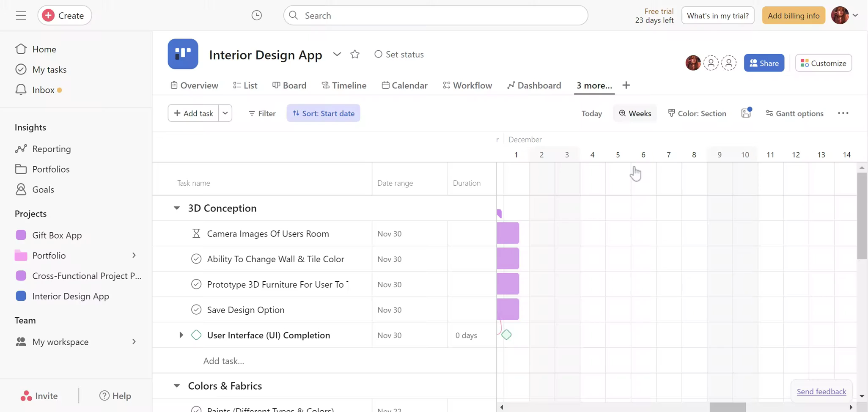Open the Add task dropdown arrow

225,113
